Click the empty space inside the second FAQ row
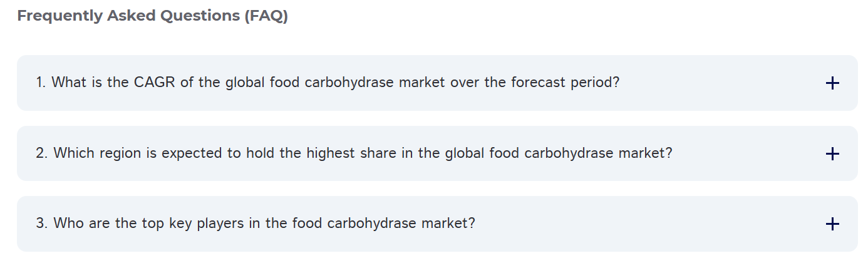 [752, 153]
